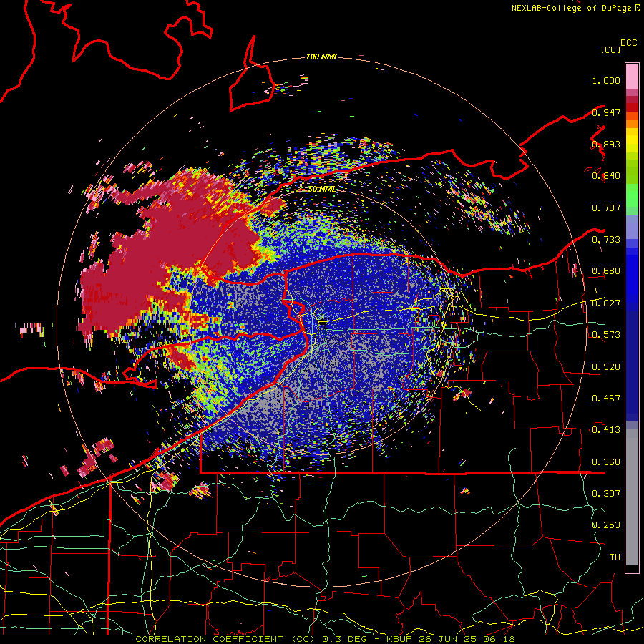Click the KBUF station identifier

(399, 639)
